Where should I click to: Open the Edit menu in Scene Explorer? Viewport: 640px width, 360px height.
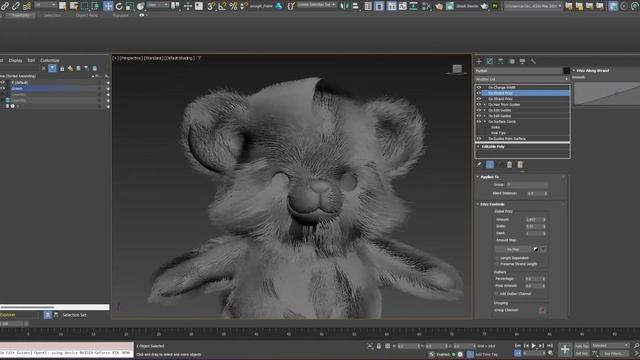click(x=31, y=60)
